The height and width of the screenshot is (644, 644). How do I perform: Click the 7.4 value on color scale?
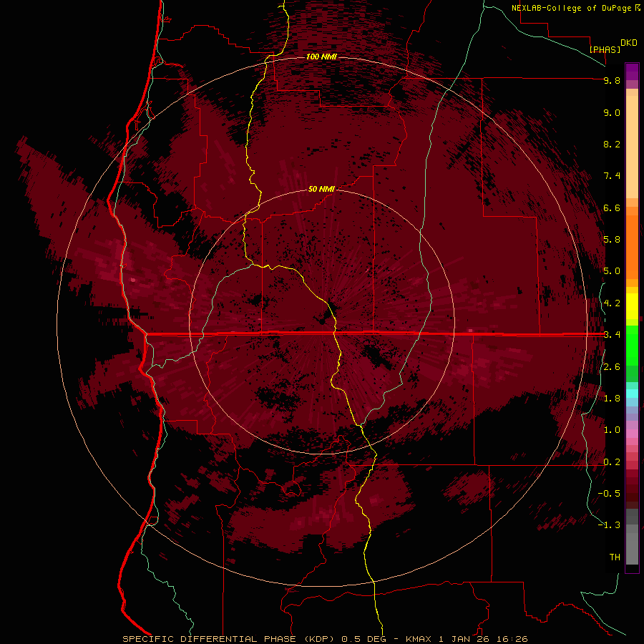612,176
